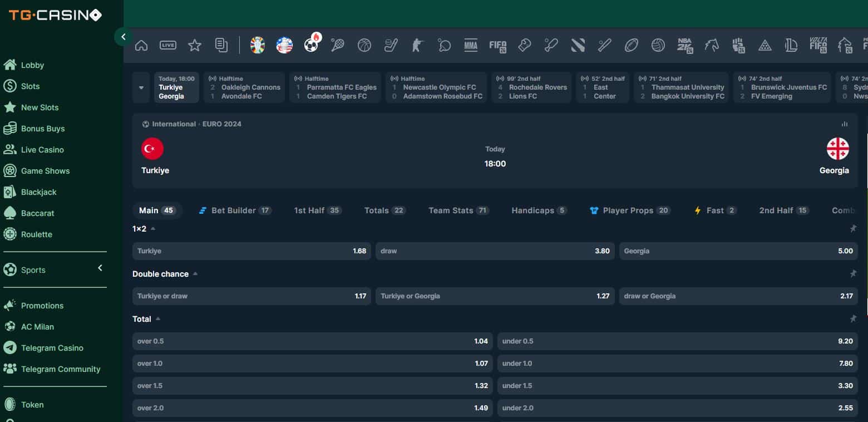Switch to the Player Props tab
The width and height of the screenshot is (868, 422).
[x=630, y=210]
